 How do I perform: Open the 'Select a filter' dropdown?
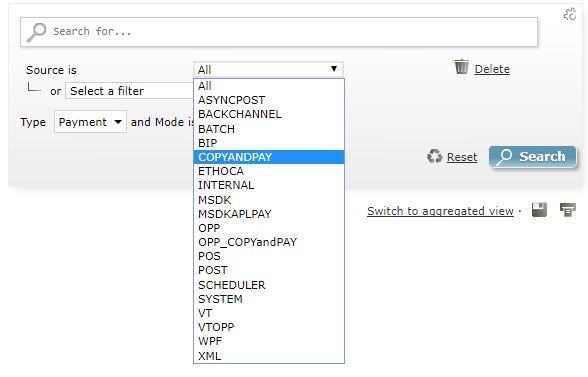(x=130, y=91)
